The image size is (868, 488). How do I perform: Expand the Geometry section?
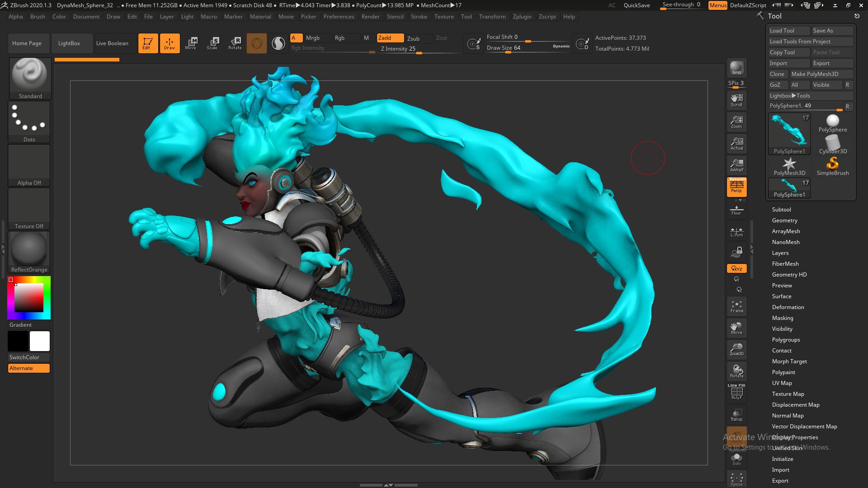click(784, 221)
